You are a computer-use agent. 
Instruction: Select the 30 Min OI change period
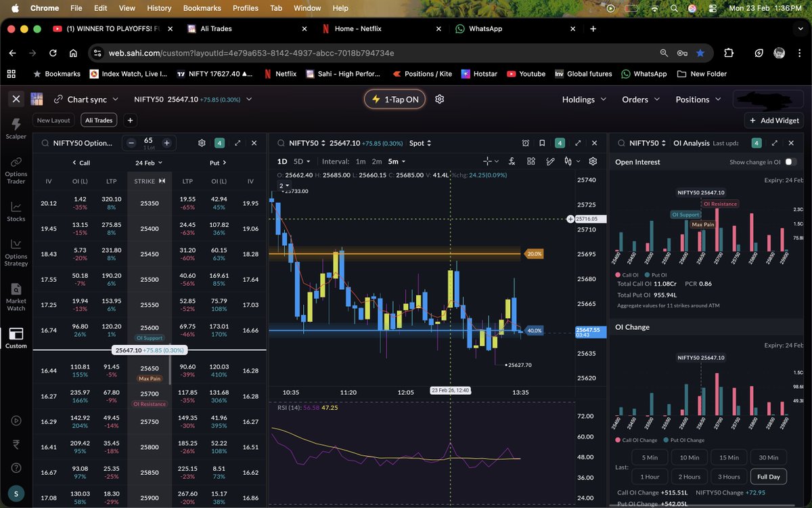click(x=768, y=457)
